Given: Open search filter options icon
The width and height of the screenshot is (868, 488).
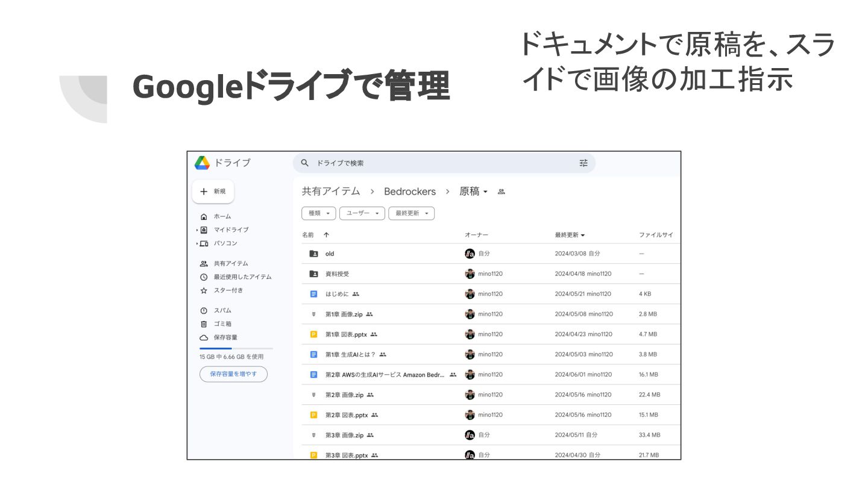Looking at the screenshot, I should point(583,163).
